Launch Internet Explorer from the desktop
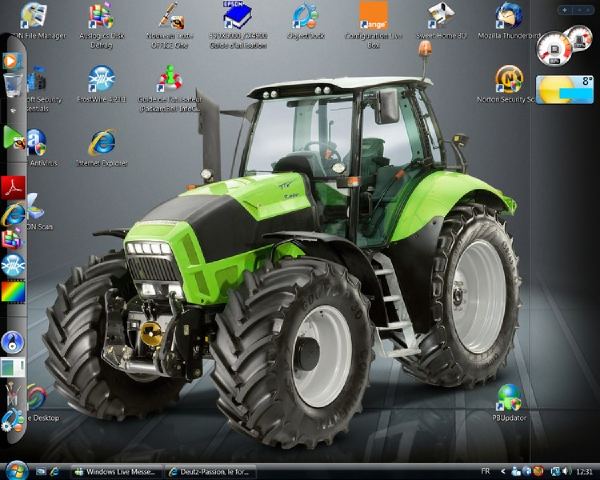Screen dimensions: 600x480 [x=101, y=148]
